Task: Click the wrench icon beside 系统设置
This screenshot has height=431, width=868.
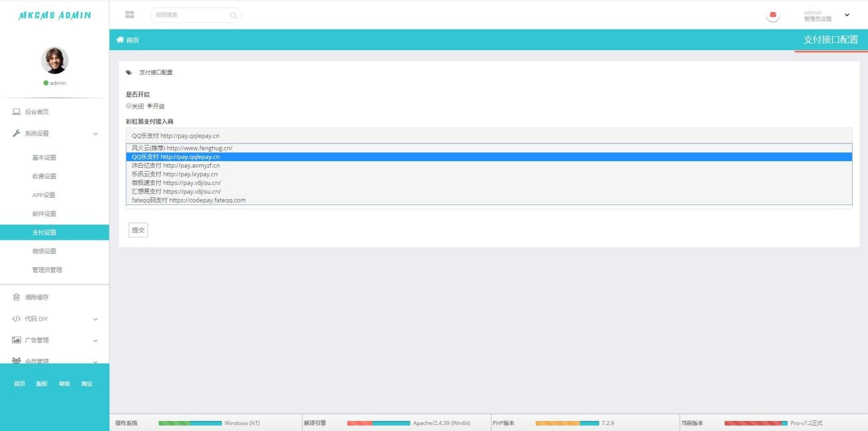Action: pos(17,133)
